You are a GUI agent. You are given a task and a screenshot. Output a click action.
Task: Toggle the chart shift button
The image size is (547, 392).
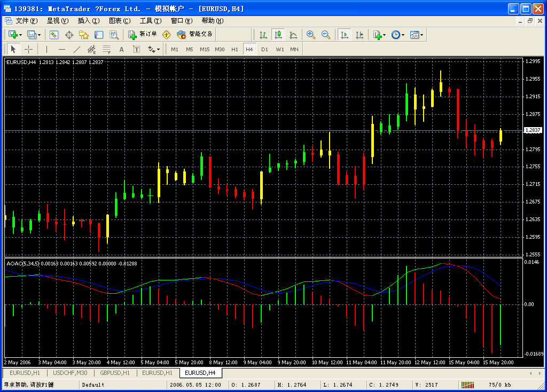point(360,35)
